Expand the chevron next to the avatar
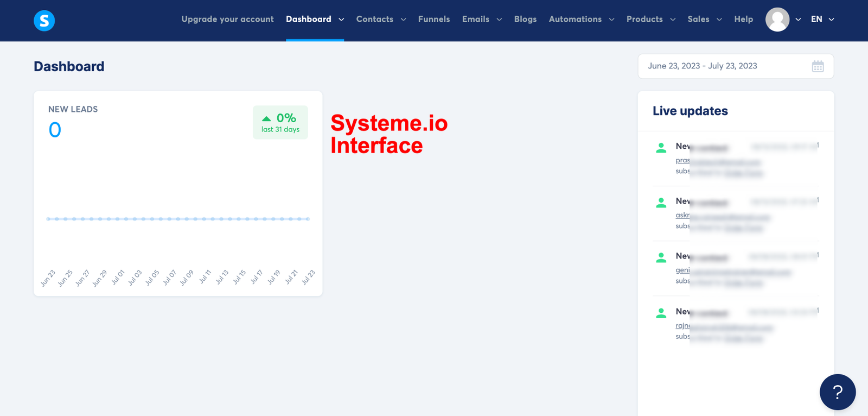868x416 pixels. coord(798,20)
